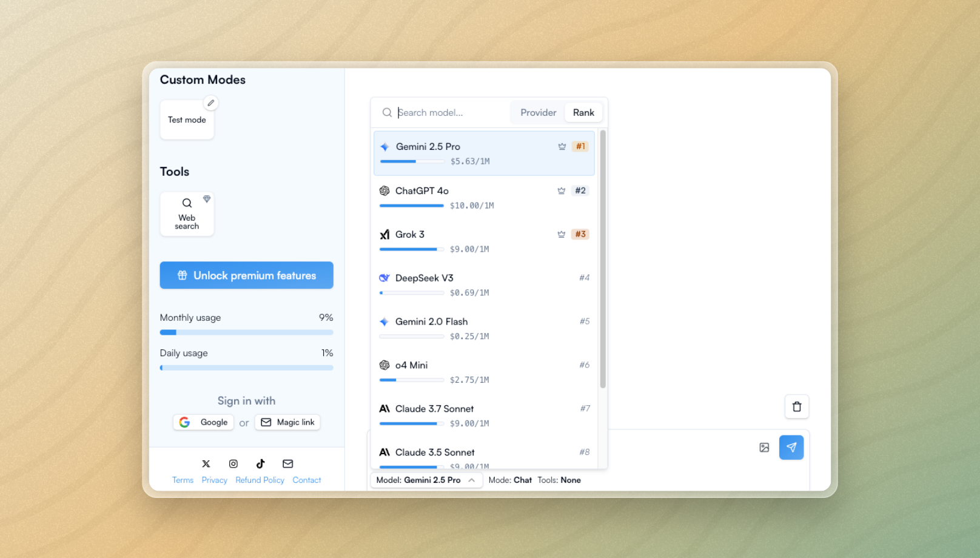980x558 pixels.
Task: Open the Privacy link
Action: click(215, 480)
